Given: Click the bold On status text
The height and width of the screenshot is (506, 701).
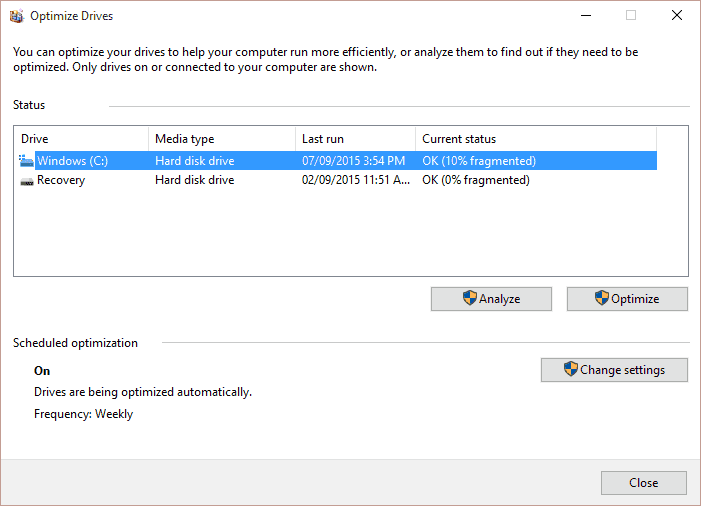Looking at the screenshot, I should [x=42, y=371].
